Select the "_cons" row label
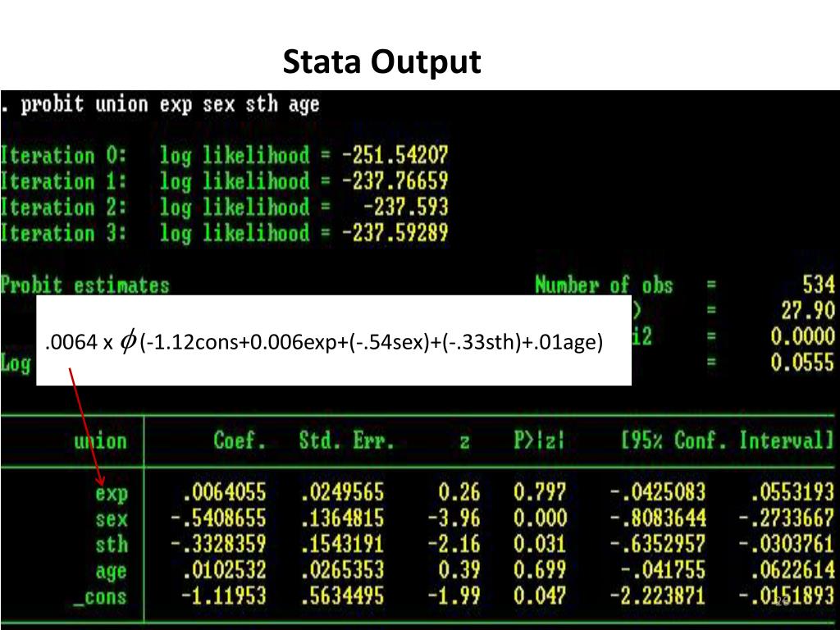Screen dimensions: 840x630 pyautogui.click(x=101, y=597)
